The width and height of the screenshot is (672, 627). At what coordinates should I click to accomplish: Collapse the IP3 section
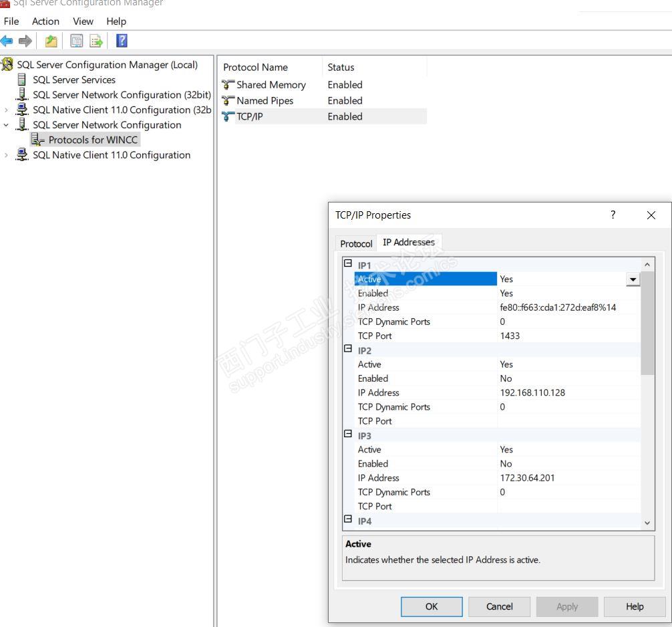tap(348, 434)
